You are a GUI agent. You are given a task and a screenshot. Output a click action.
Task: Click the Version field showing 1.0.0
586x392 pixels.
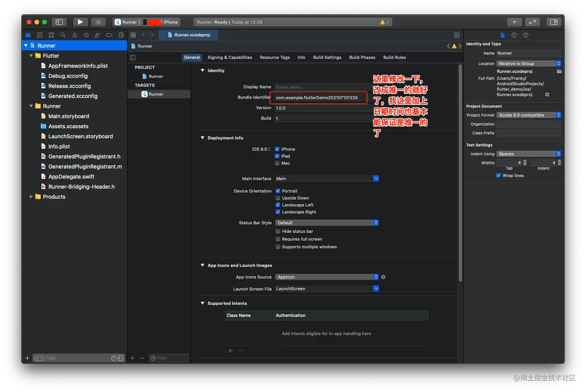[324, 108]
